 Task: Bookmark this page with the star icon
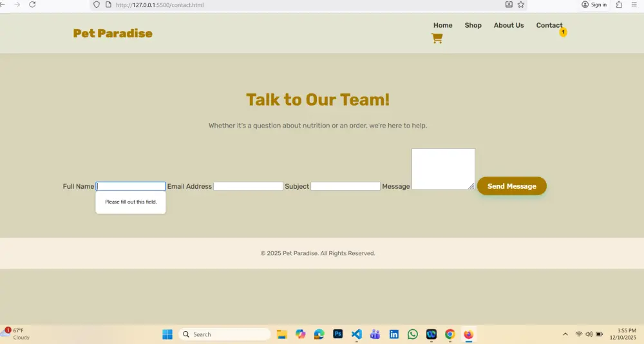click(521, 5)
